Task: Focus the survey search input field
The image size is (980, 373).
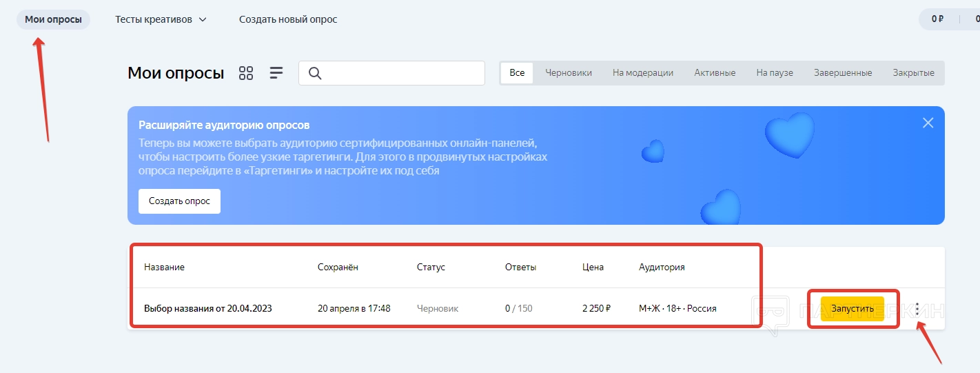Action: (x=391, y=73)
